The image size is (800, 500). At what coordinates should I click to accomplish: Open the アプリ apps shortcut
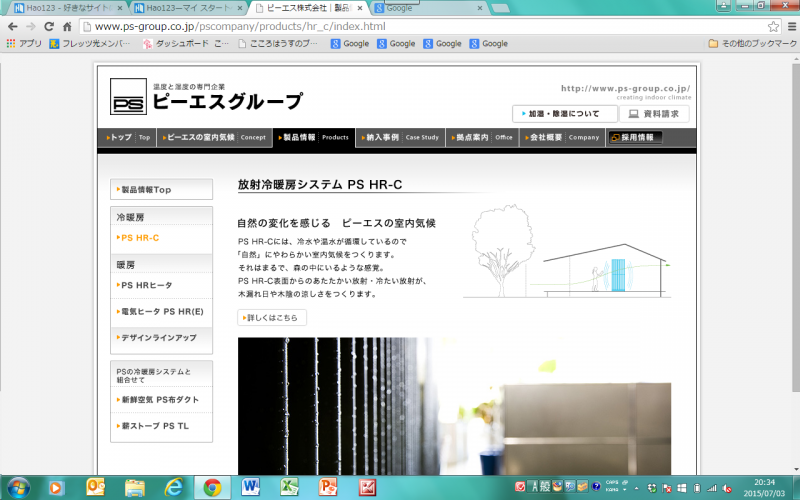pos(24,44)
